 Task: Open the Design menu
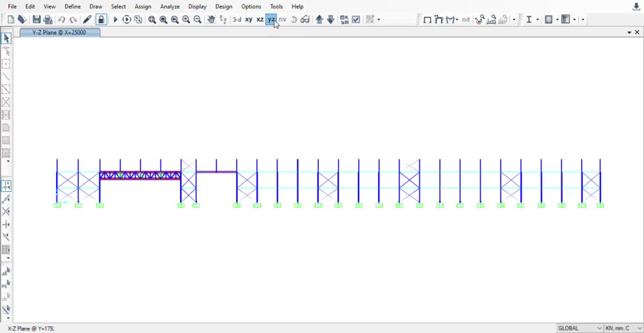224,6
